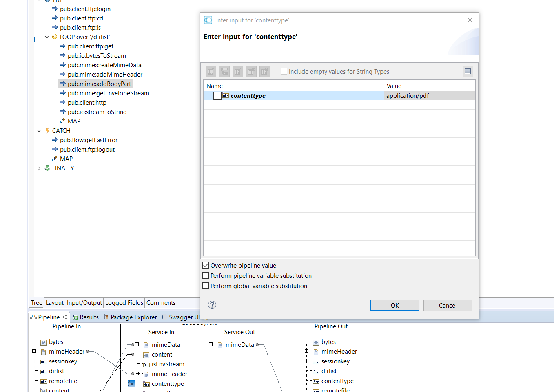Viewport: 554px width, 392px height.
Task: Select the pub.client:http flow step
Action: 87,103
